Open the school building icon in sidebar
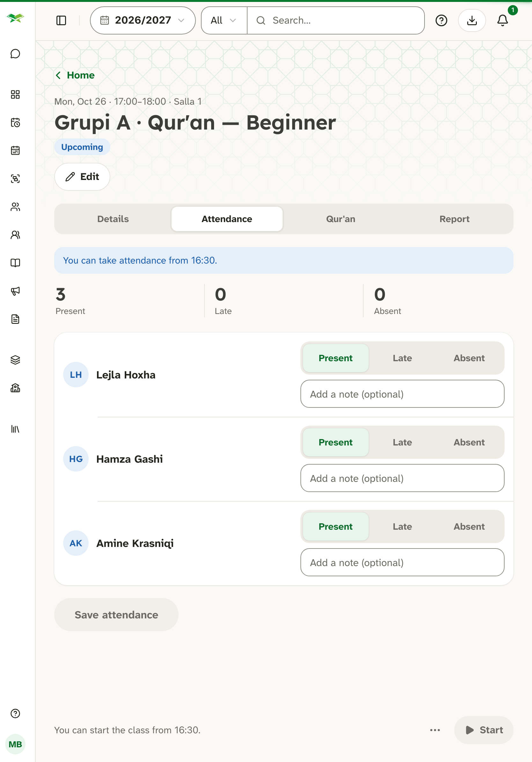532x762 pixels. tap(15, 388)
